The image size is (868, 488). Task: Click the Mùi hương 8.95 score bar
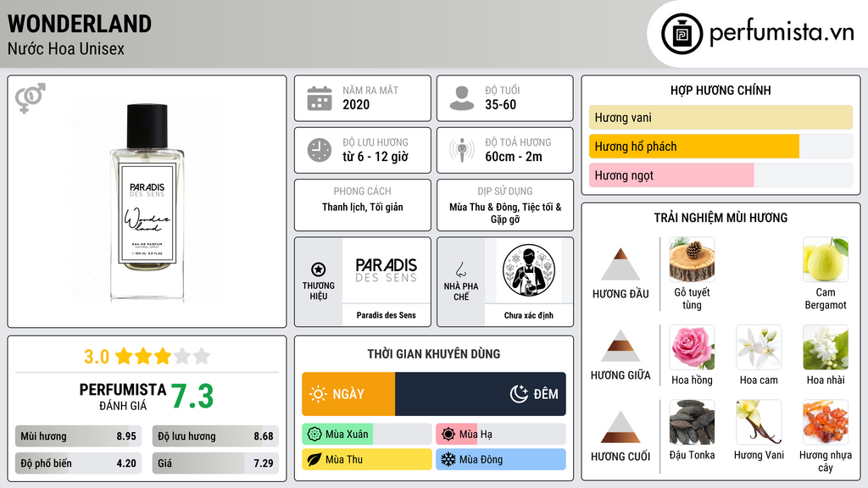point(78,436)
